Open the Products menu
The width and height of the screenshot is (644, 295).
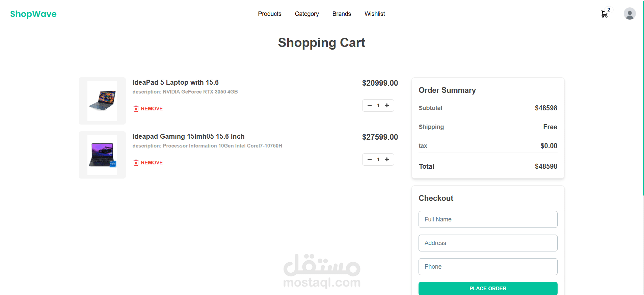pos(269,14)
